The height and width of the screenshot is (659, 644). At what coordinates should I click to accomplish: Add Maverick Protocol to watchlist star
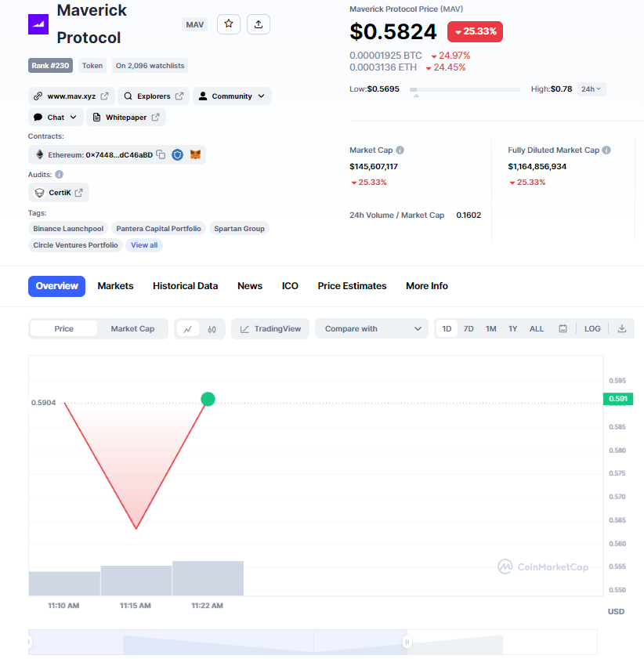[x=229, y=24]
